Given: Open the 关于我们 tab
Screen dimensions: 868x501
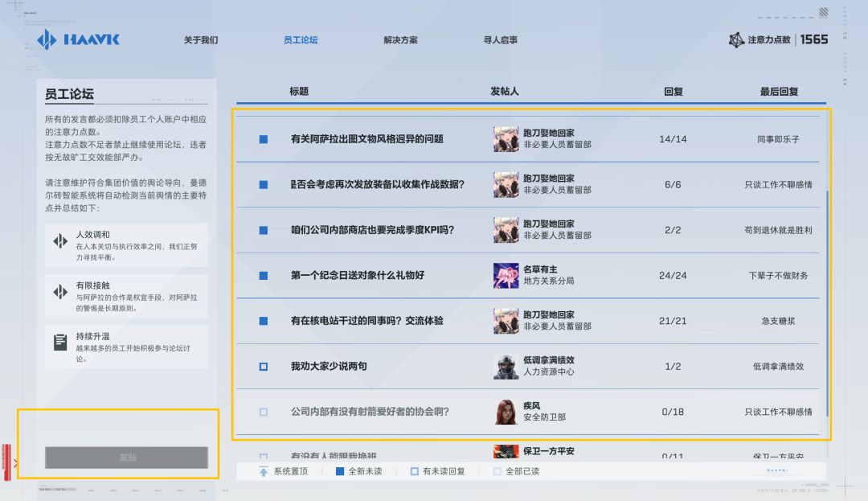Looking at the screenshot, I should [x=201, y=40].
